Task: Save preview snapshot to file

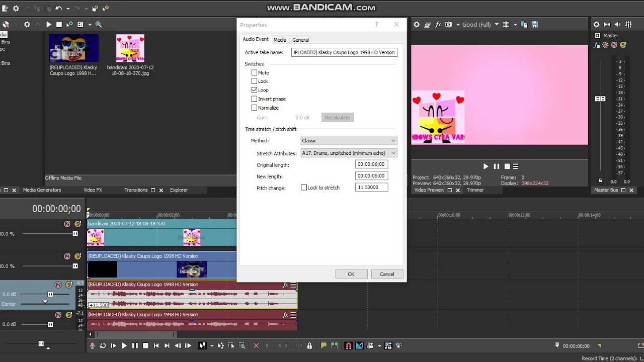Action: pos(534,24)
